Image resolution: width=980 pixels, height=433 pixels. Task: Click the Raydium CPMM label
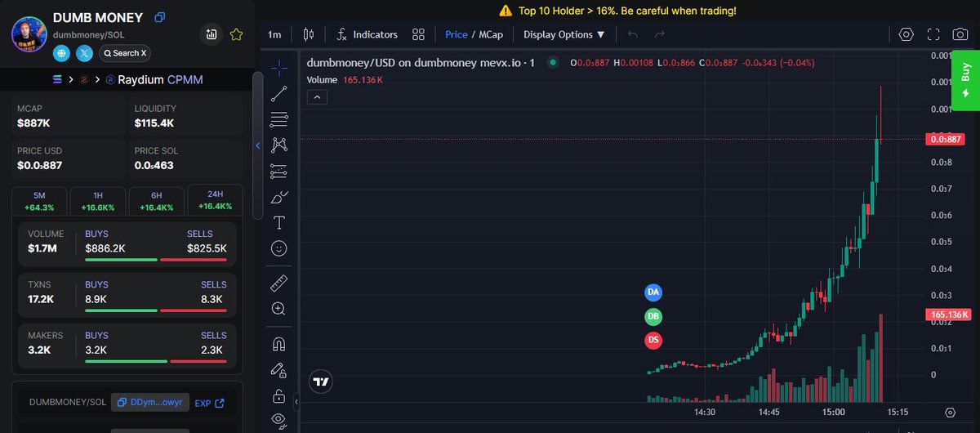158,79
